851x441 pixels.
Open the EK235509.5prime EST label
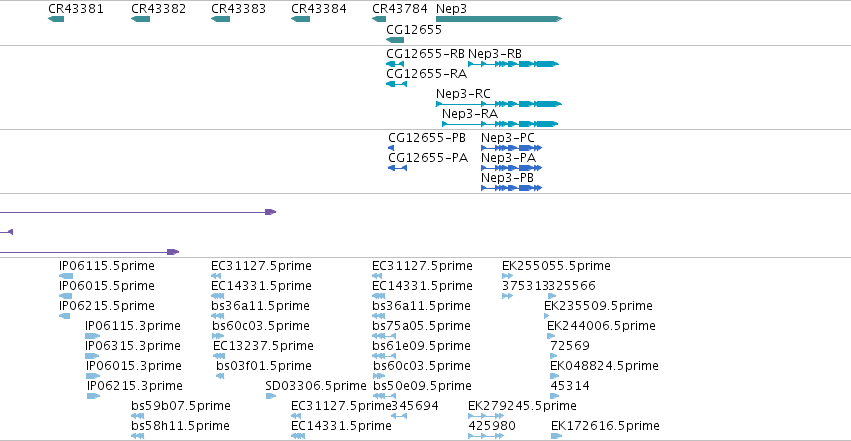pos(599,306)
